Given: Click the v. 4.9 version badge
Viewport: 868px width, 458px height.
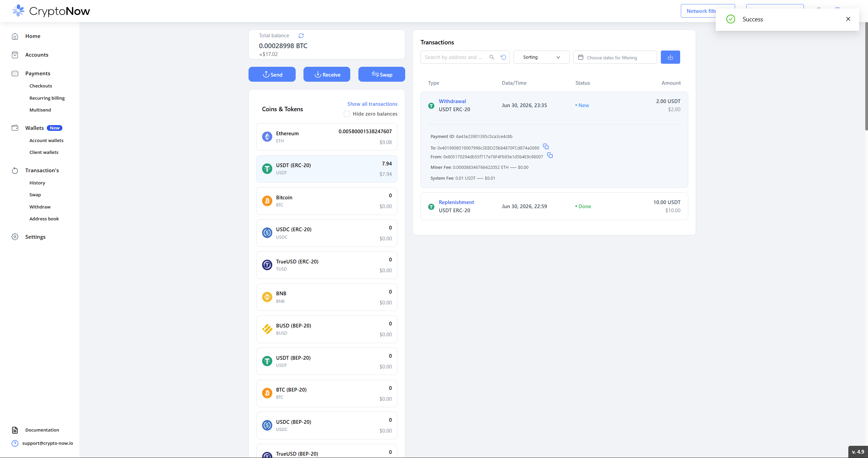Looking at the screenshot, I should 858,452.
